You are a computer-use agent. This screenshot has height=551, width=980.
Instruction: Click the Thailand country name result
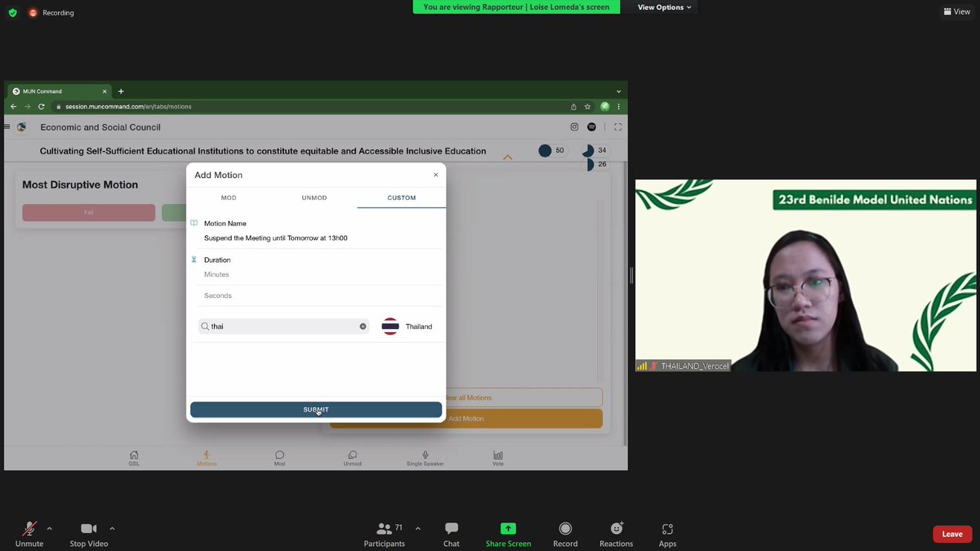[x=419, y=327]
